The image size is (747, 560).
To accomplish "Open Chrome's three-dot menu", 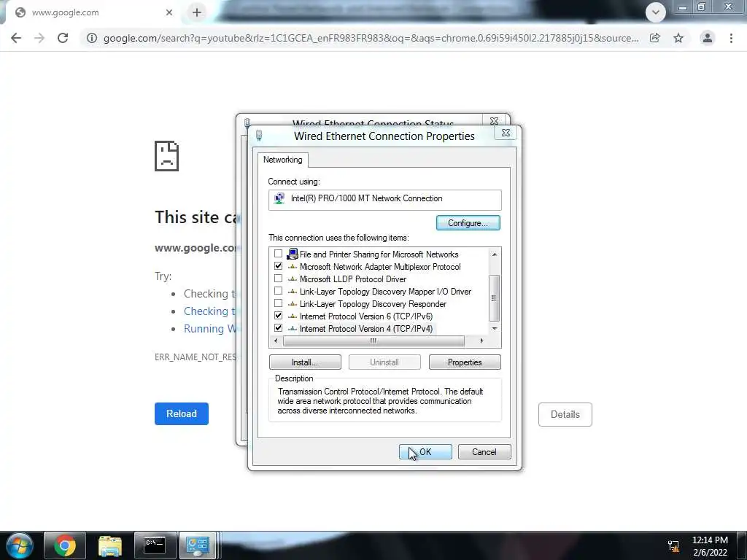I will point(731,38).
